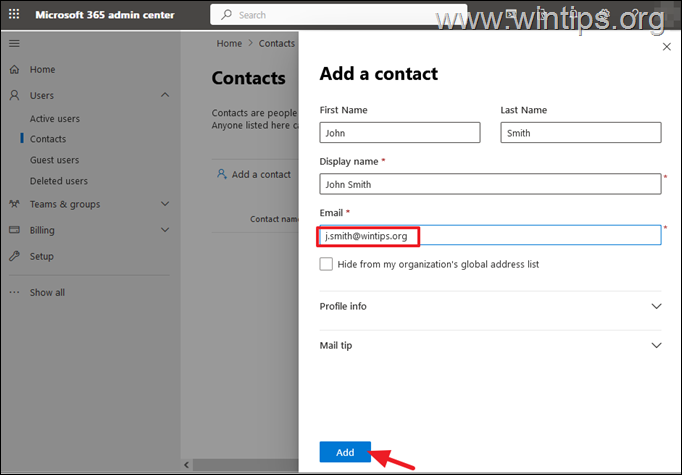Click Home breadcrumb link
This screenshot has width=682, height=475.
click(229, 43)
